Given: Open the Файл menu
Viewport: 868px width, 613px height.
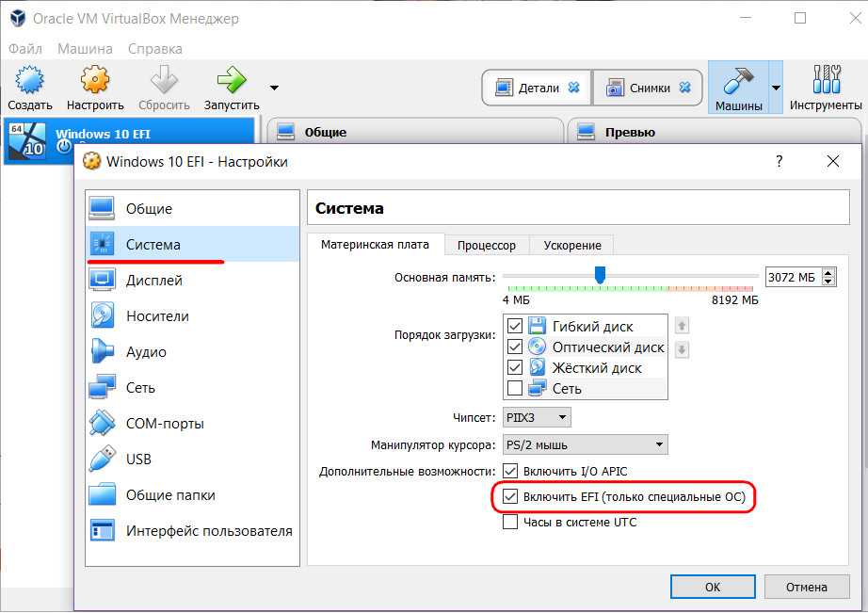Looking at the screenshot, I should click(x=25, y=48).
